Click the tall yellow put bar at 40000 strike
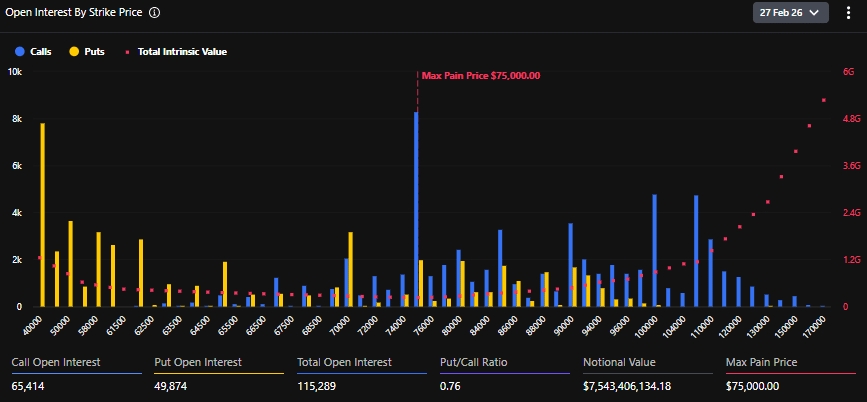The image size is (867, 402). coord(42,215)
